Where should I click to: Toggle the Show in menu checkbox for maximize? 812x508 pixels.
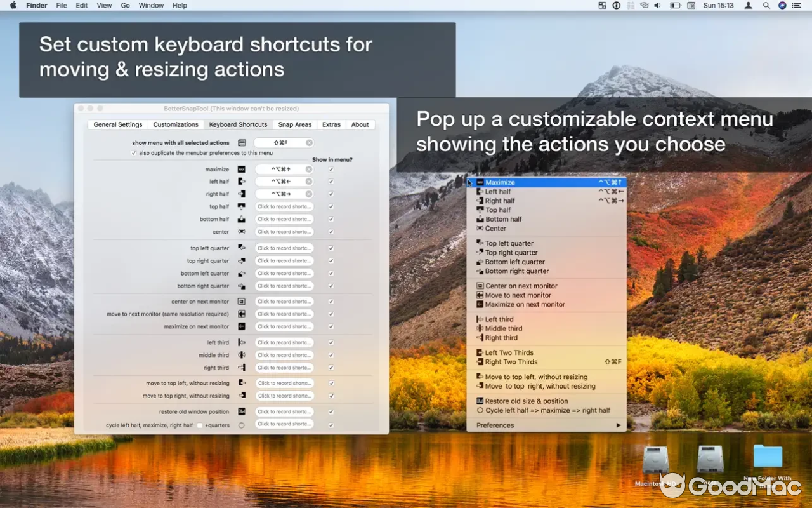331,169
